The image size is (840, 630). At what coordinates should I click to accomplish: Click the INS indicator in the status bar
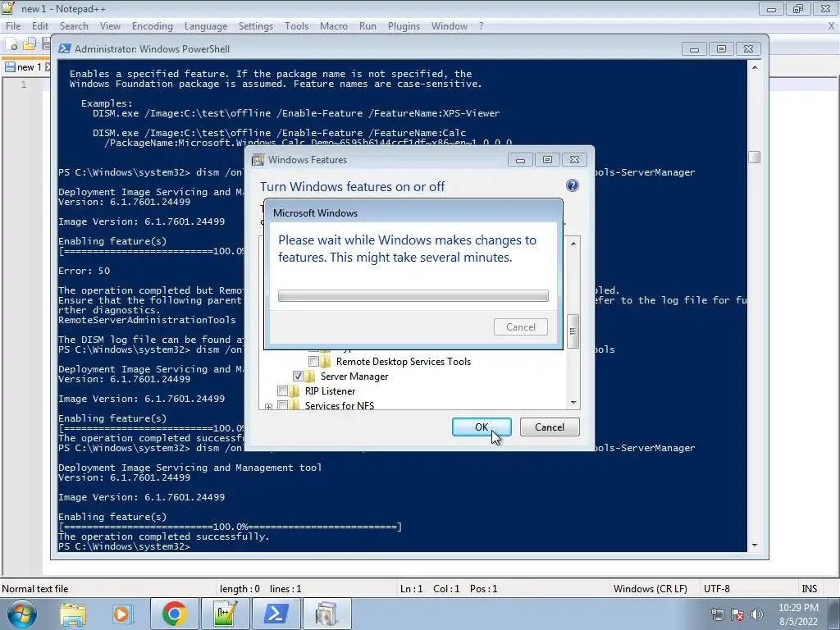(x=809, y=589)
